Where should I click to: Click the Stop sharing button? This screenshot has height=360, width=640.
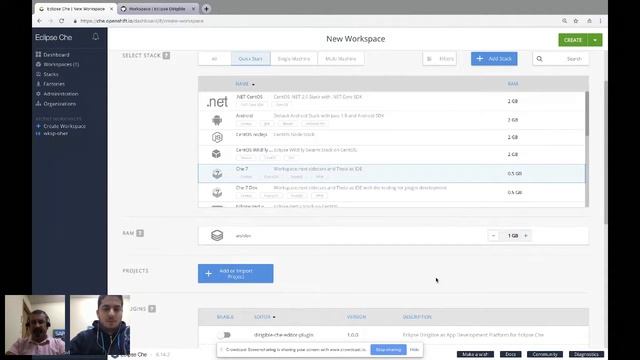point(388,349)
